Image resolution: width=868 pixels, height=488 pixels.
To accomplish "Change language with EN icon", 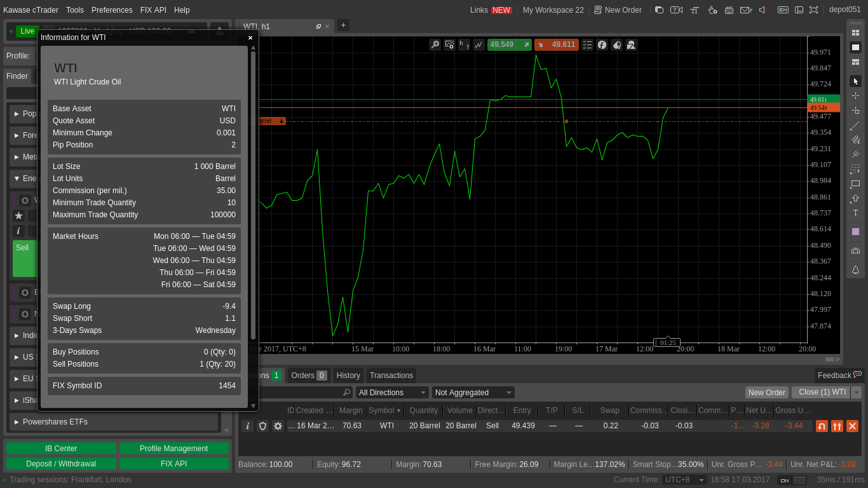I will 783,10.
